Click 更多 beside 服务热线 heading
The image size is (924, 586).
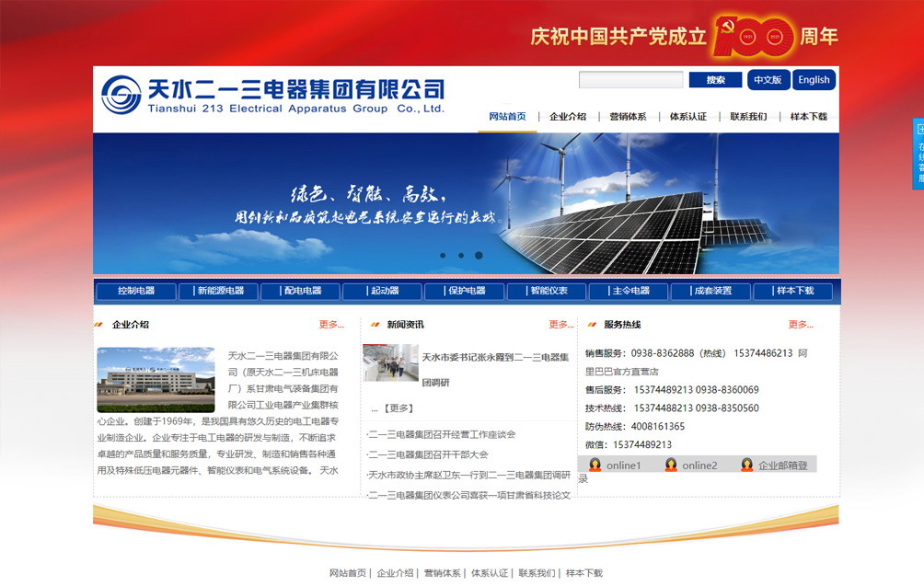coord(801,325)
